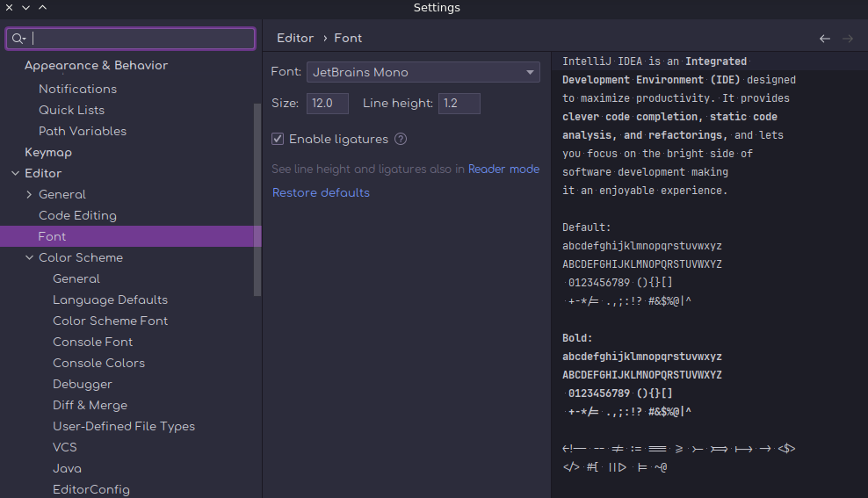Open Console Font settings
Screen dimensions: 868x498
click(x=92, y=342)
